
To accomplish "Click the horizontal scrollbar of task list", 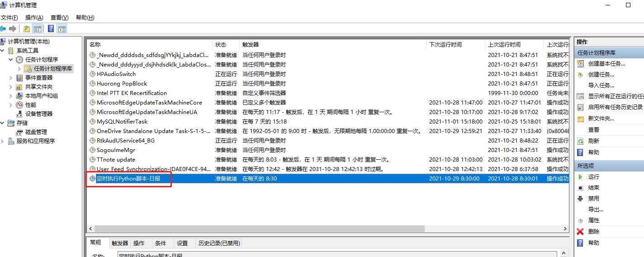I will pyautogui.click(x=260, y=229).
